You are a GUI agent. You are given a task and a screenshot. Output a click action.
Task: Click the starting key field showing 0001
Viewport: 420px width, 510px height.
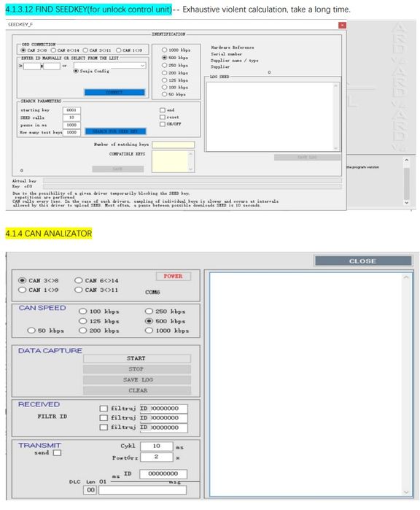(x=71, y=110)
